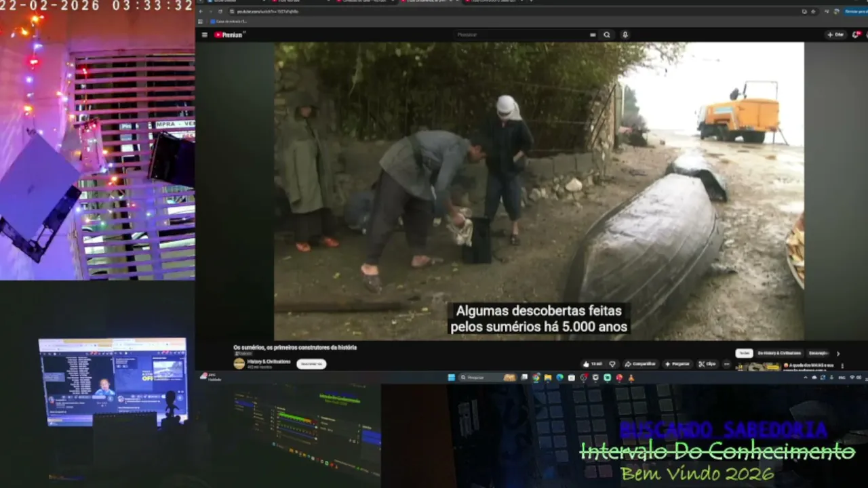Select the active Os sumérios browser tab
The width and height of the screenshot is (868, 488).
click(430, 2)
